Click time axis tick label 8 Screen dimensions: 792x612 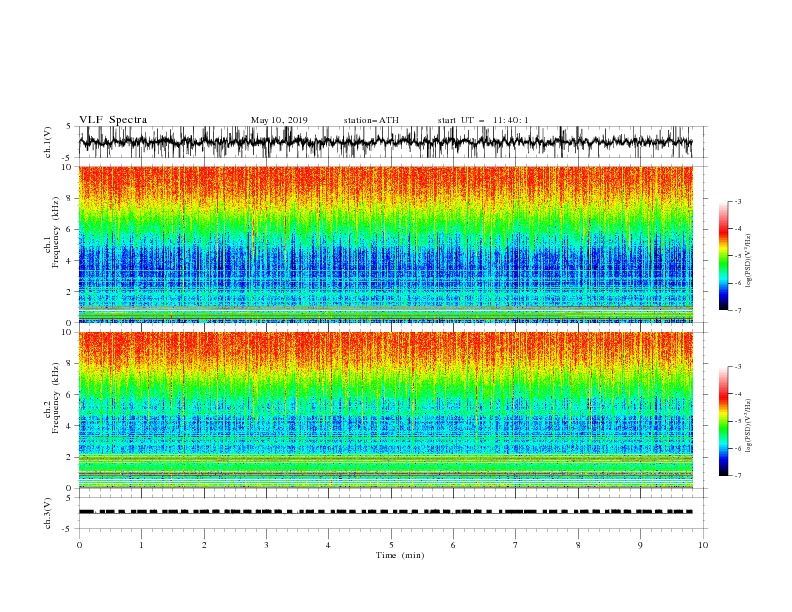pyautogui.click(x=578, y=545)
